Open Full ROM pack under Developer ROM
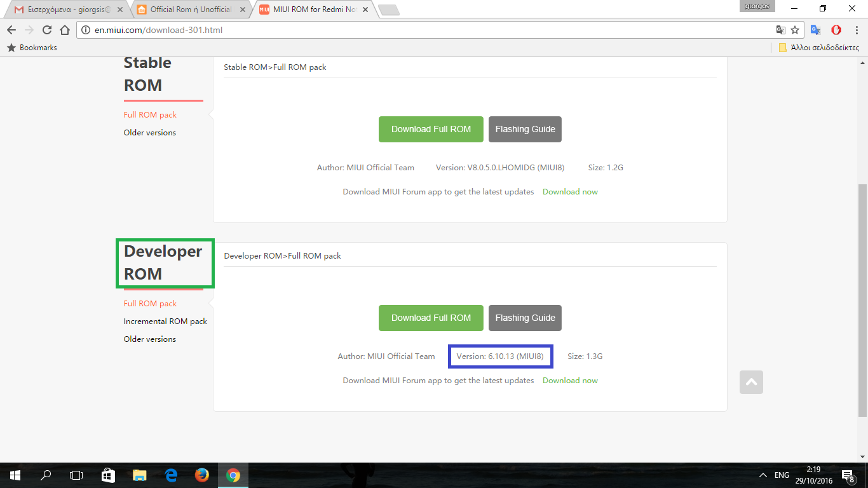The image size is (868, 488). tap(150, 304)
